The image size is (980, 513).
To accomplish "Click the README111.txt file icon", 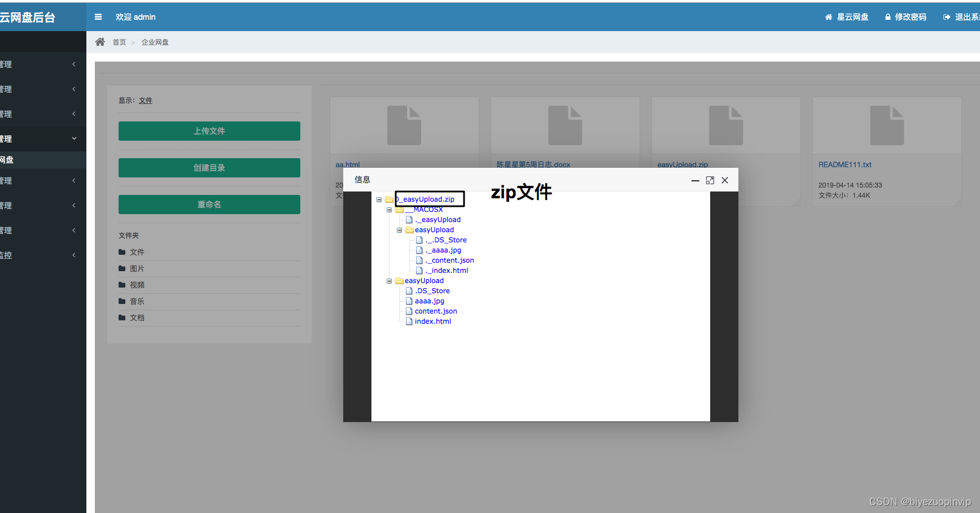I will click(887, 125).
